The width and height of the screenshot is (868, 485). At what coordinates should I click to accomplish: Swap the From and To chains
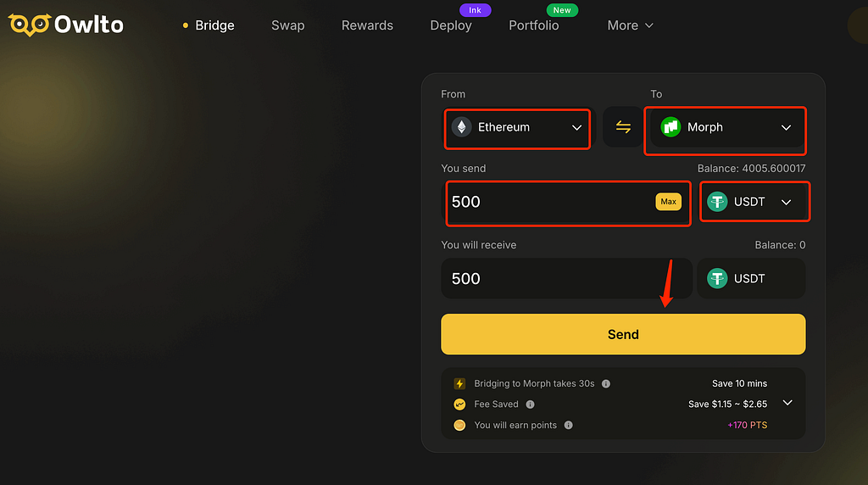click(623, 127)
